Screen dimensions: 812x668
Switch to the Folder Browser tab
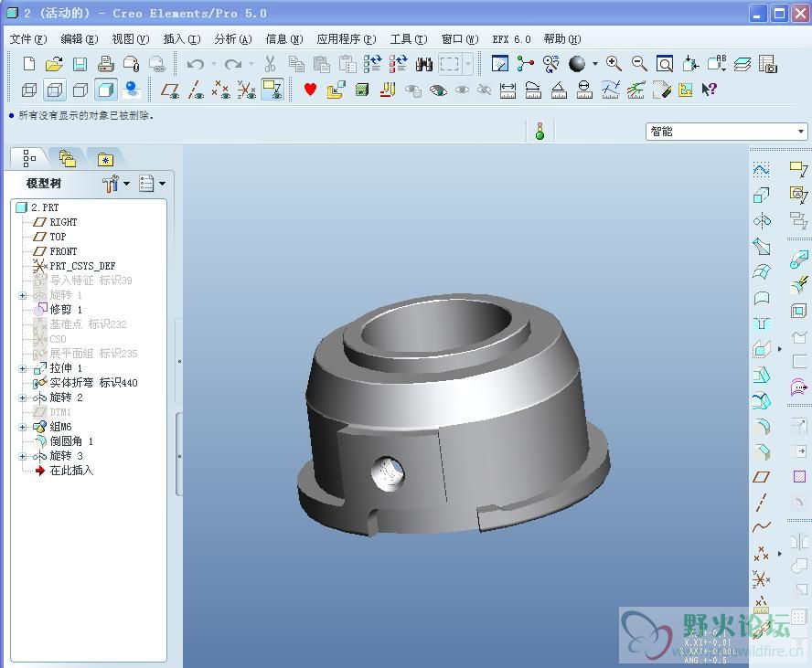68,158
